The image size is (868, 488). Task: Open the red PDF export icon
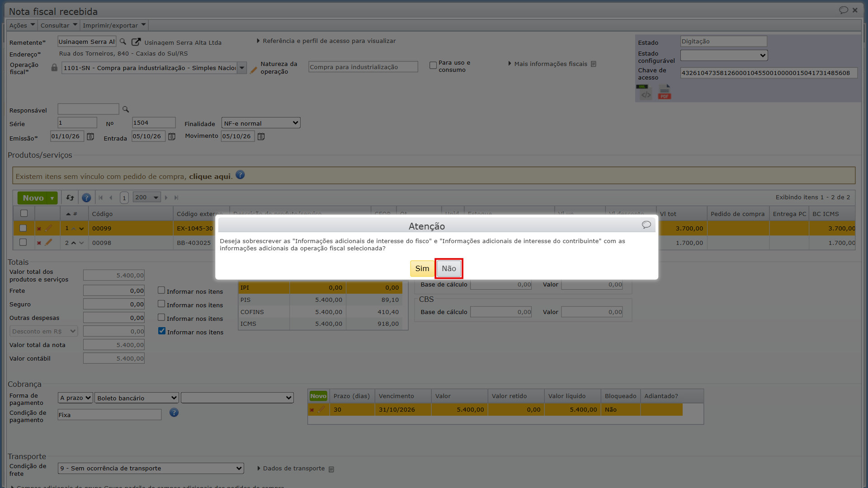[664, 92]
